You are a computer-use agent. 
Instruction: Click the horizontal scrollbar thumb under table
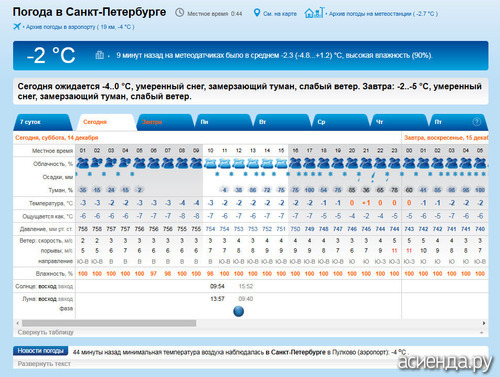click(x=109, y=323)
